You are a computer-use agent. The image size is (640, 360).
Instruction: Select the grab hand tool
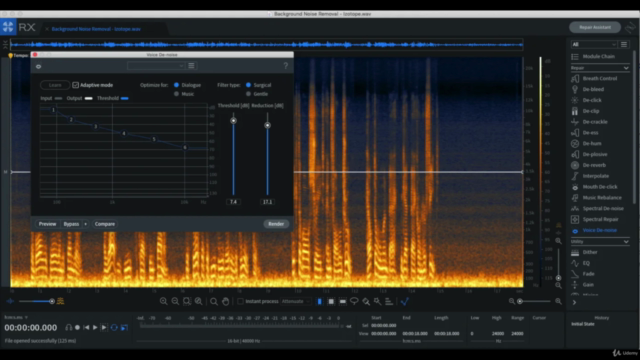[226, 301]
